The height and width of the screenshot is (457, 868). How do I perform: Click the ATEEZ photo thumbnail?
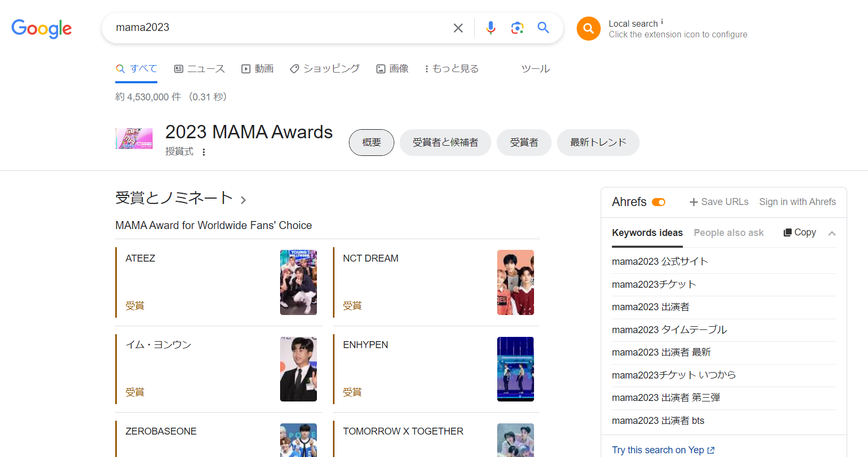pos(298,282)
